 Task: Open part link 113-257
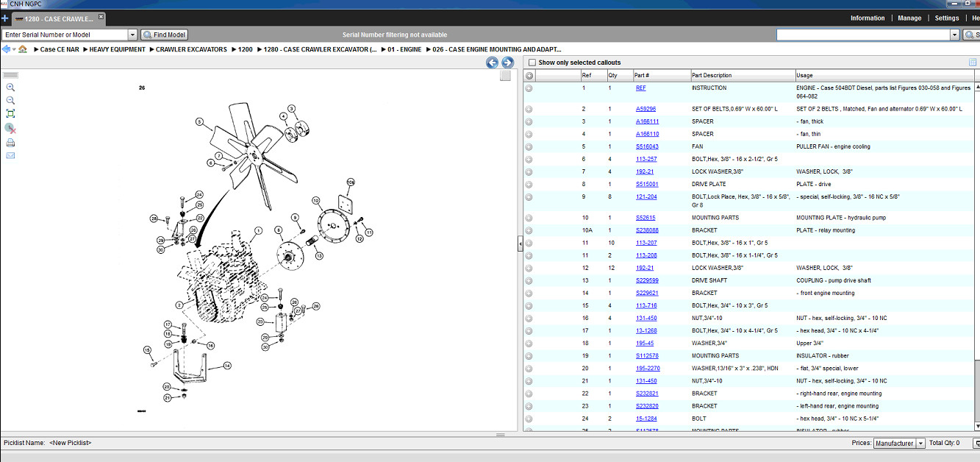646,159
